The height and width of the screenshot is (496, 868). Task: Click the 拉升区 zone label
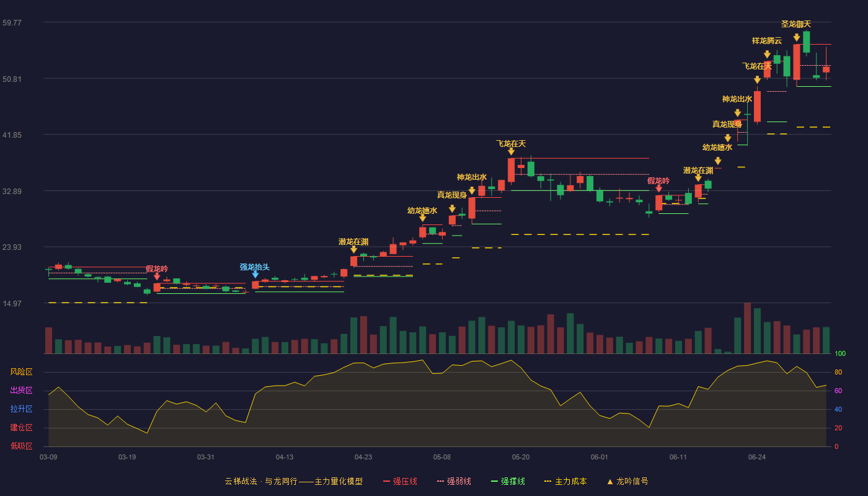coord(22,409)
